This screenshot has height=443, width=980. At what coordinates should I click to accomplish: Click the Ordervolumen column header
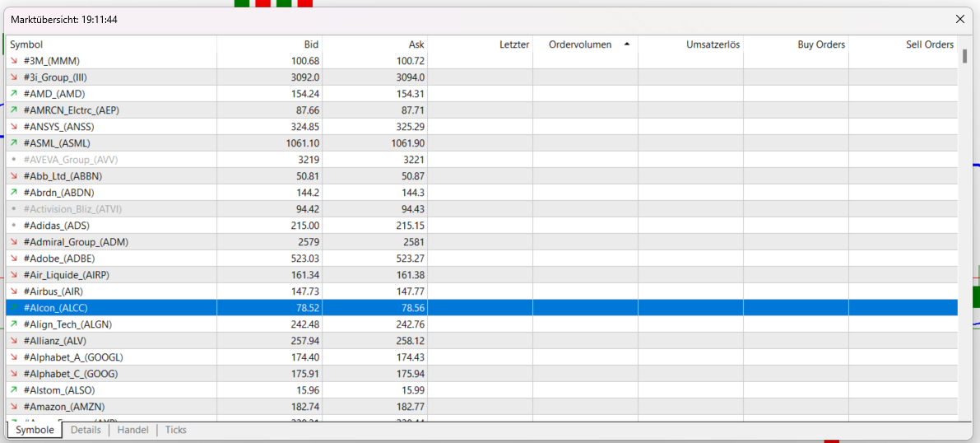pyautogui.click(x=585, y=45)
